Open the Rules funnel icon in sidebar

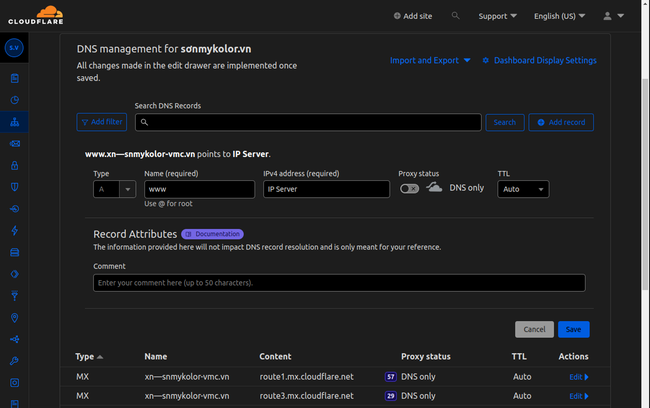15,296
